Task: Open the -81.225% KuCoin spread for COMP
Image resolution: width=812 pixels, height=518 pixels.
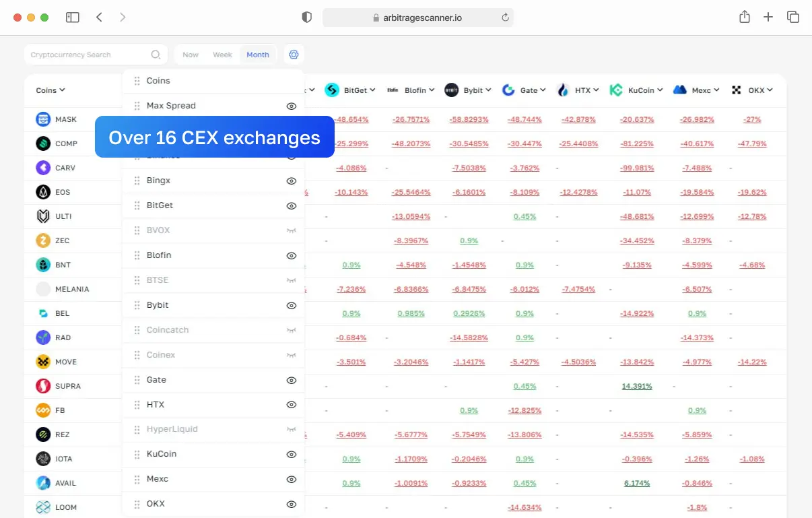Action: [637, 143]
